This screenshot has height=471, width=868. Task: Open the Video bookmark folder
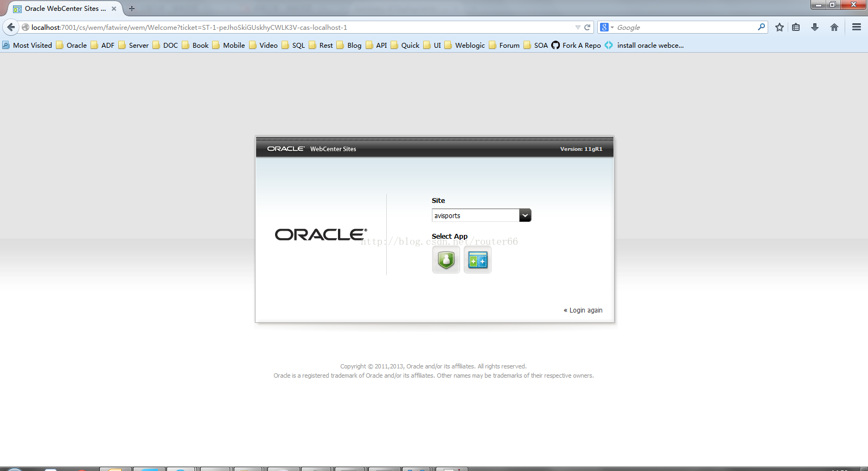click(x=263, y=45)
